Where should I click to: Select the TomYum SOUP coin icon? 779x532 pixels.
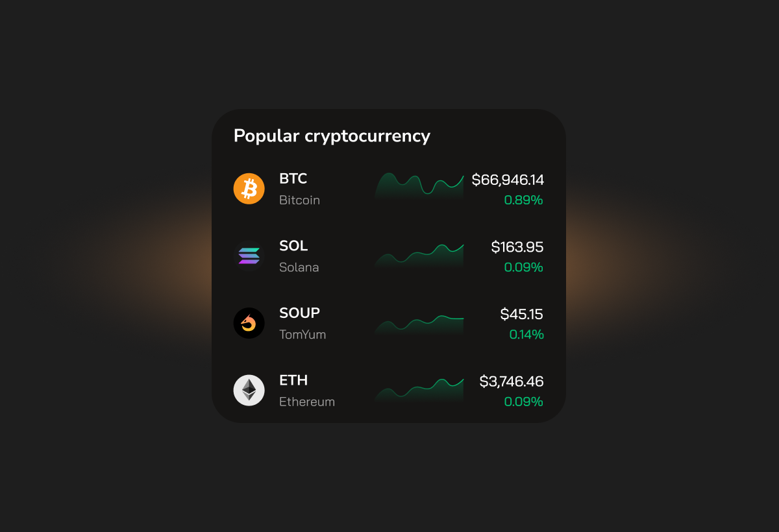tap(249, 323)
